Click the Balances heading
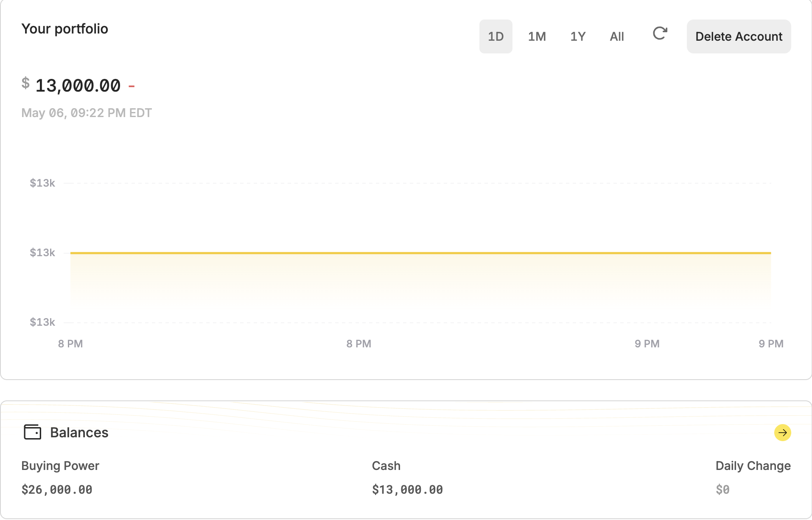The image size is (812, 520). pyautogui.click(x=79, y=433)
